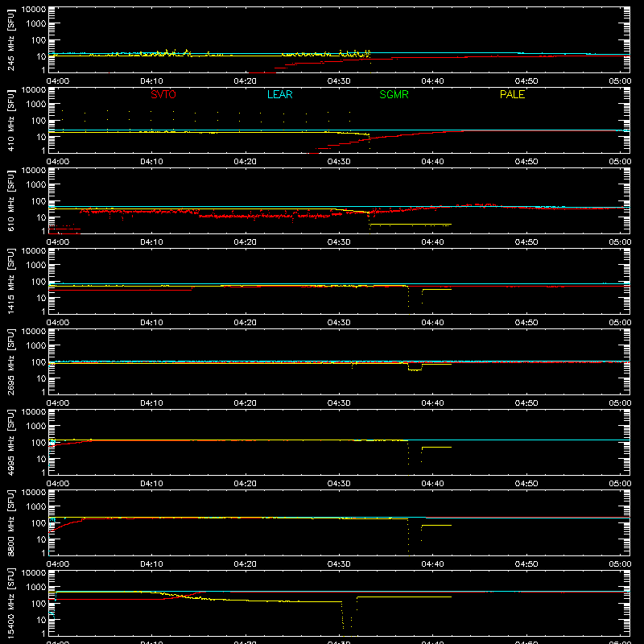Click 05:00 time label below 245 MHz plot
The width and height of the screenshot is (644, 644).
(620, 81)
